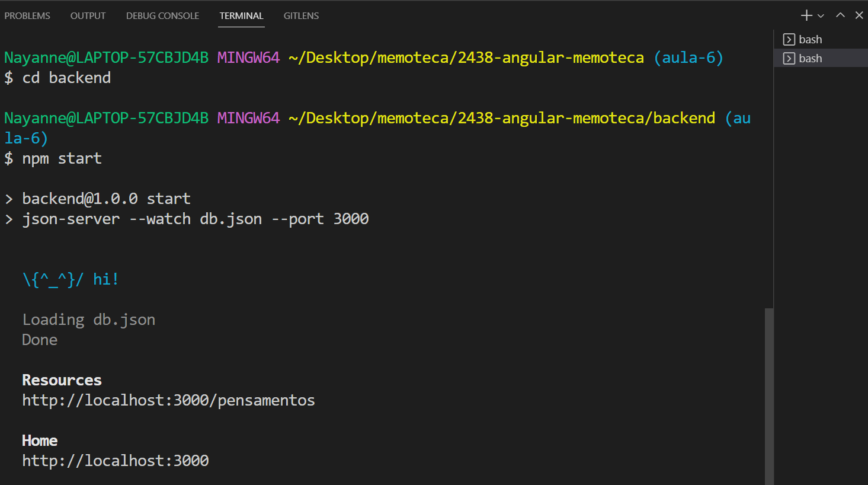
Task: Click the second bash terminal icon
Action: pos(789,59)
